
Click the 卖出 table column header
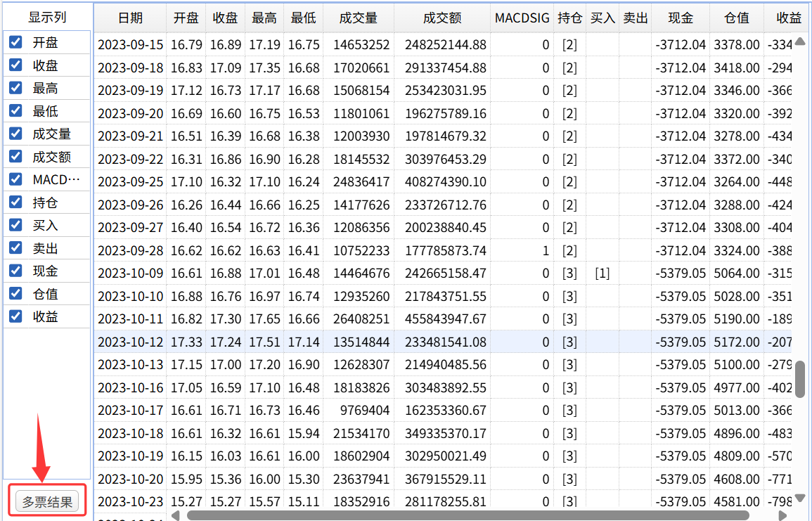click(x=636, y=18)
